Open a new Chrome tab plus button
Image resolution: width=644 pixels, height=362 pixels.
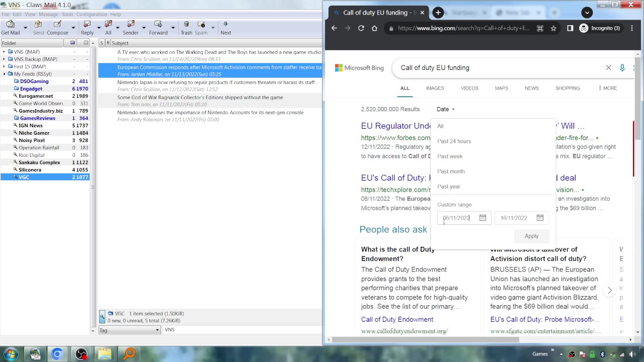(x=438, y=13)
